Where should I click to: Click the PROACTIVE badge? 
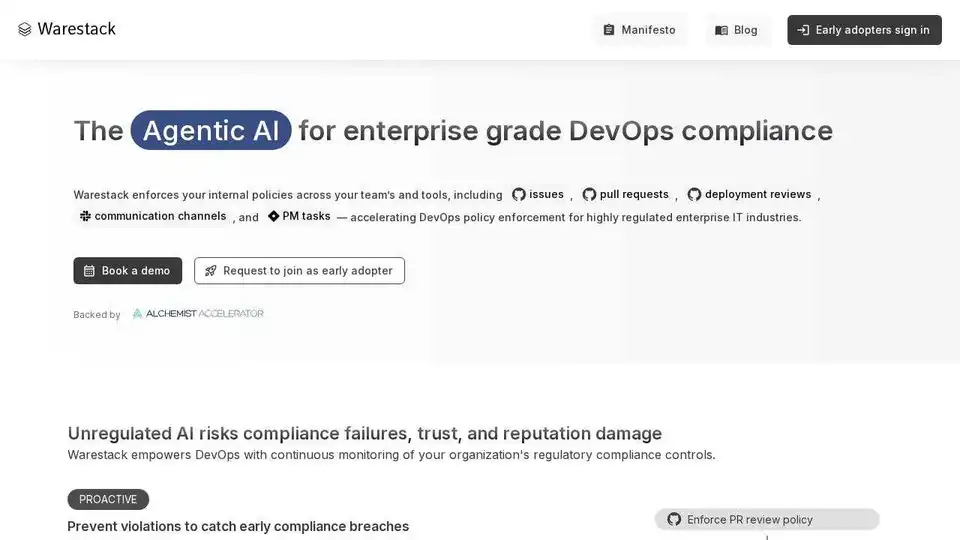(108, 500)
